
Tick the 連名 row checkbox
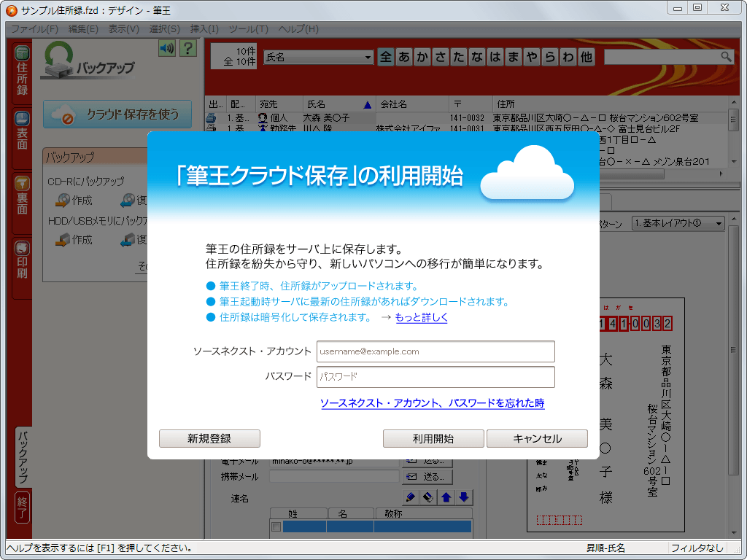(276, 526)
